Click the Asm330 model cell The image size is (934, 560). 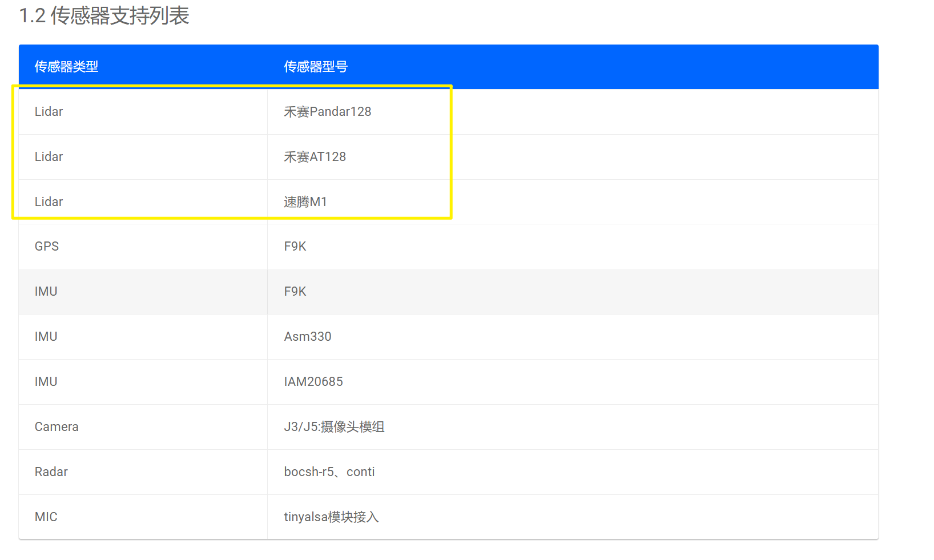pyautogui.click(x=308, y=337)
